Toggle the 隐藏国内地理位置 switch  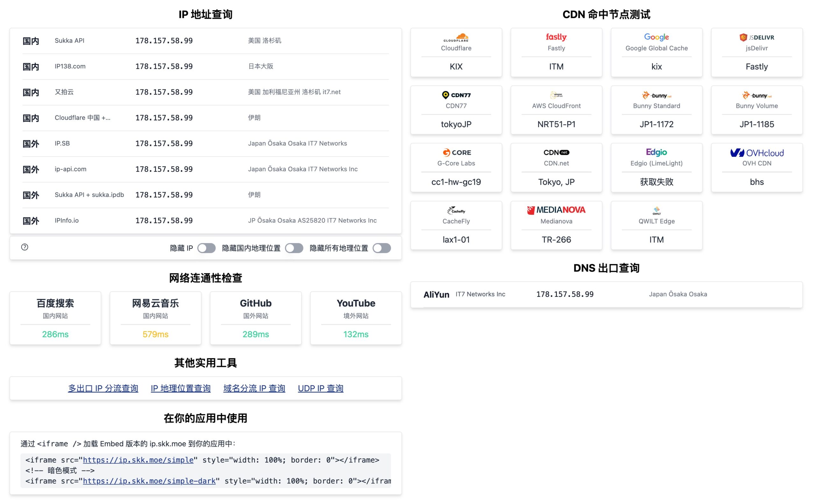pyautogui.click(x=294, y=248)
